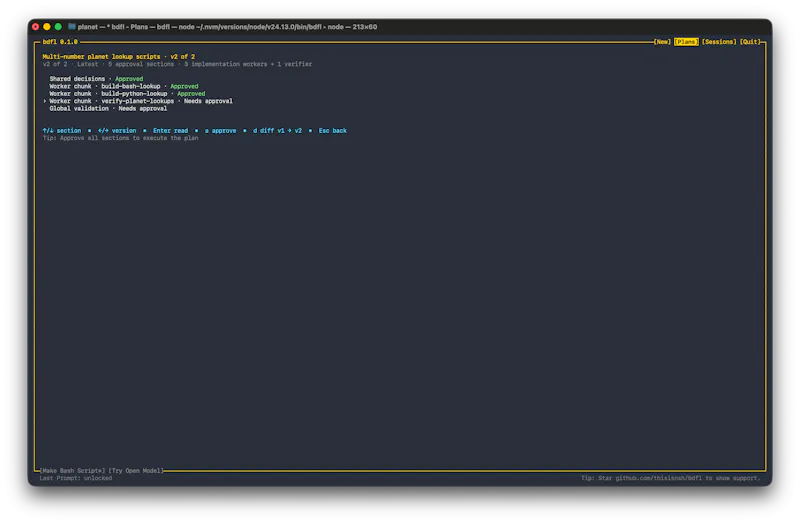800x523 pixels.
Task: Click the Approved status beside build-python-lookup
Action: pyautogui.click(x=191, y=94)
